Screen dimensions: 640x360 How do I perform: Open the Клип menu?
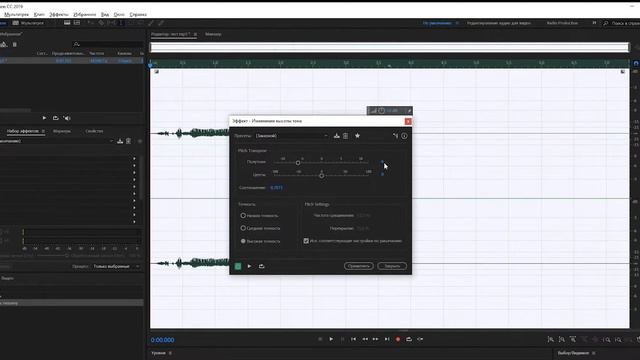pos(39,14)
